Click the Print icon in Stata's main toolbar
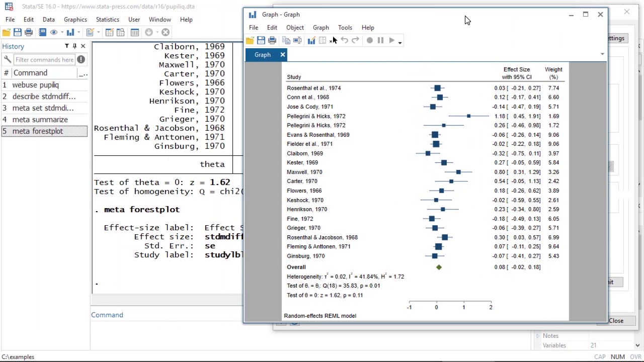The width and height of the screenshot is (644, 362). pos(29,32)
